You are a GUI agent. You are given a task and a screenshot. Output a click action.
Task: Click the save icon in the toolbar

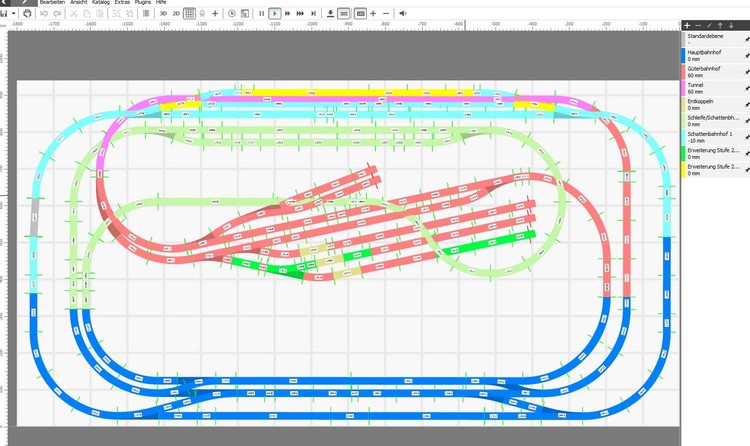(x=4, y=13)
